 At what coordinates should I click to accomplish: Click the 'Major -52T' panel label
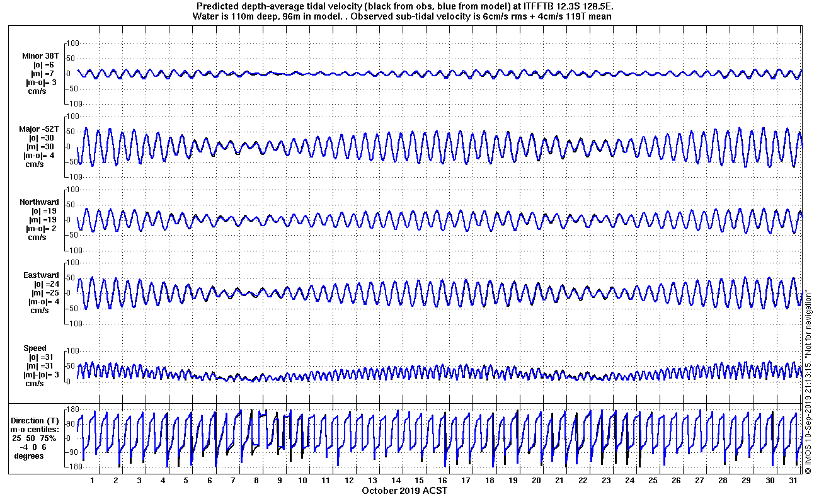[x=40, y=129]
